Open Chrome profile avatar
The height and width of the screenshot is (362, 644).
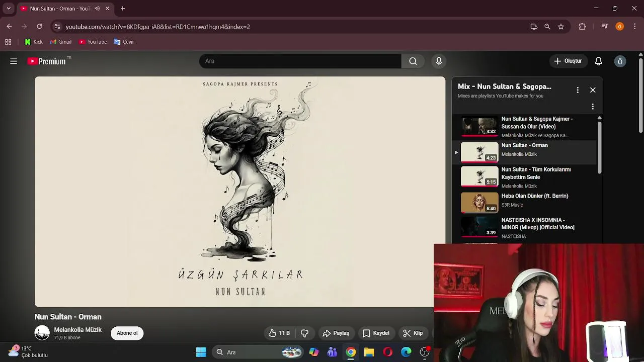619,27
